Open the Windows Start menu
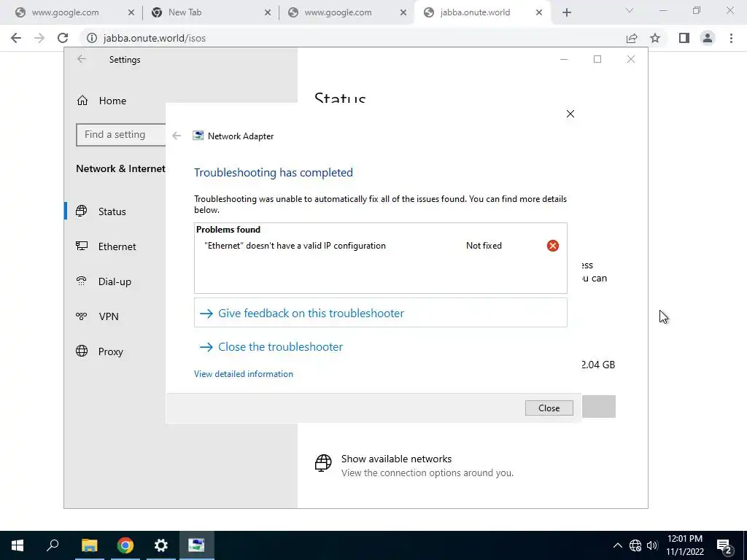The width and height of the screenshot is (747, 560). (18, 545)
